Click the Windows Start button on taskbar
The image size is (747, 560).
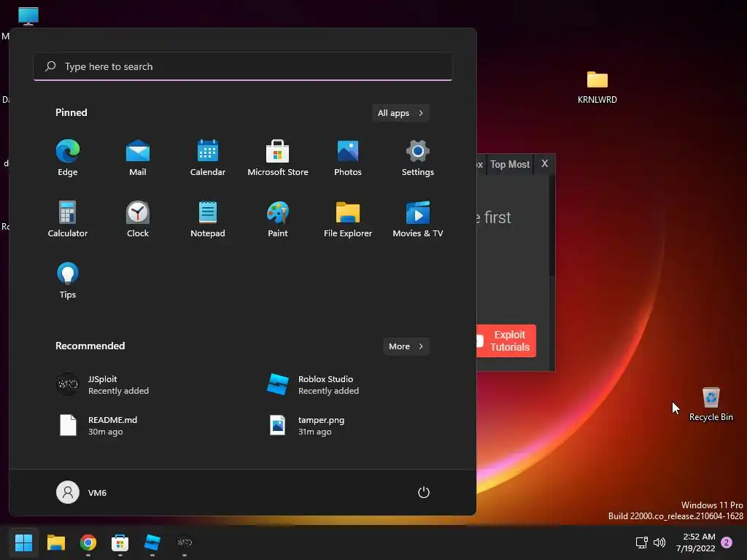(x=23, y=542)
